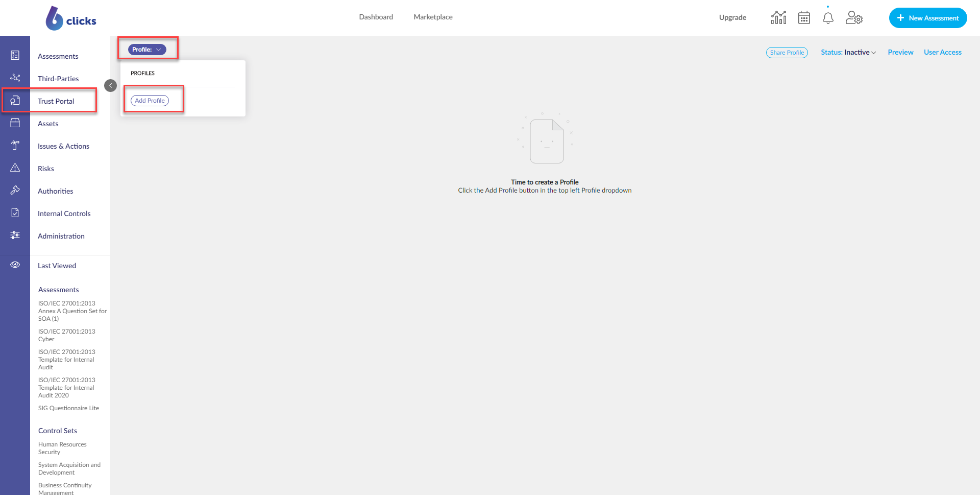The width and height of the screenshot is (980, 495).
Task: Open the Third-Parties menu item
Action: point(58,79)
